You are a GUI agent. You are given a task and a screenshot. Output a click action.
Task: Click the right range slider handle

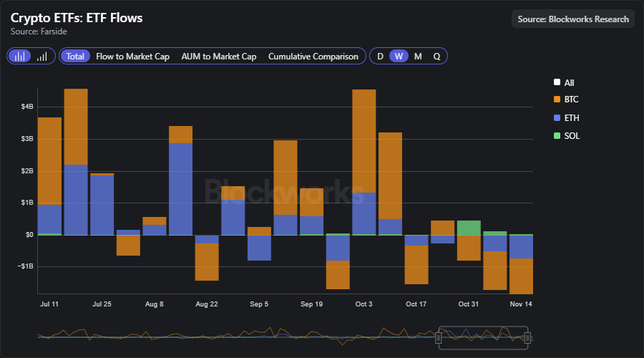[x=527, y=337]
